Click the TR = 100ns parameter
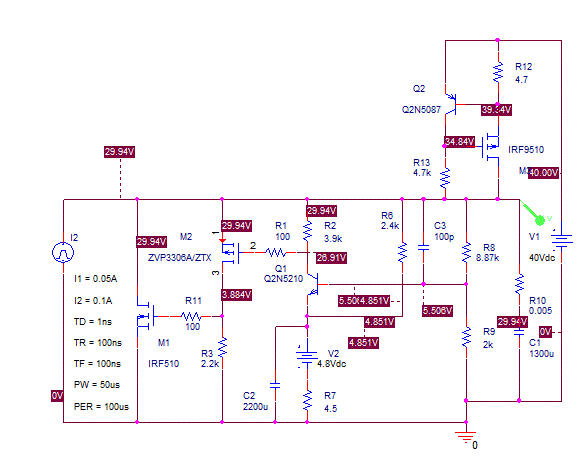 pyautogui.click(x=98, y=343)
